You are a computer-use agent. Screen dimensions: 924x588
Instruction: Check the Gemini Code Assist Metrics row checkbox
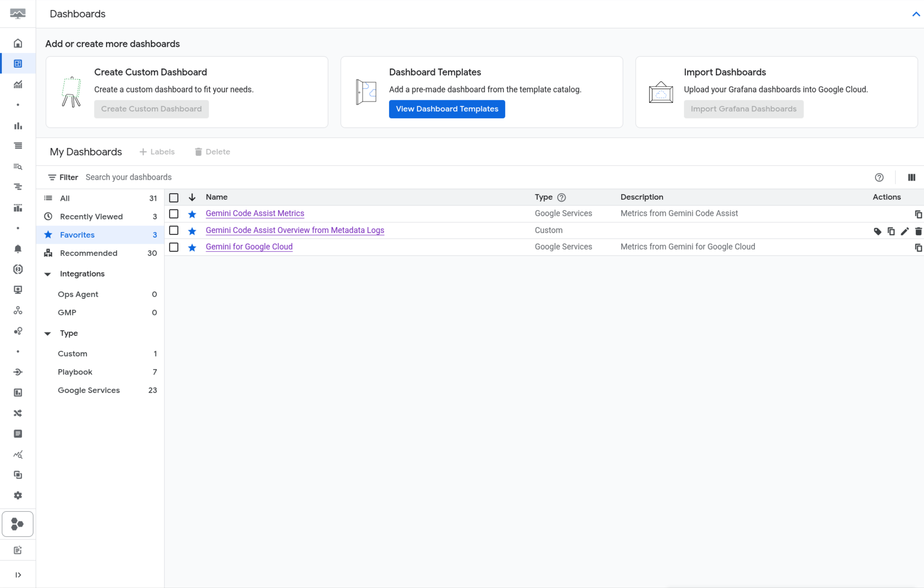tap(174, 214)
